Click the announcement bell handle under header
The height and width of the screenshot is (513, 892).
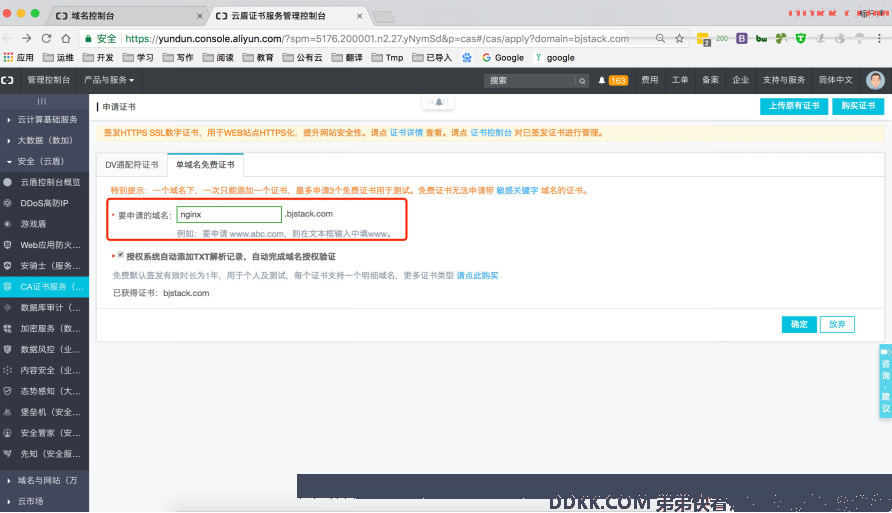pos(438,102)
